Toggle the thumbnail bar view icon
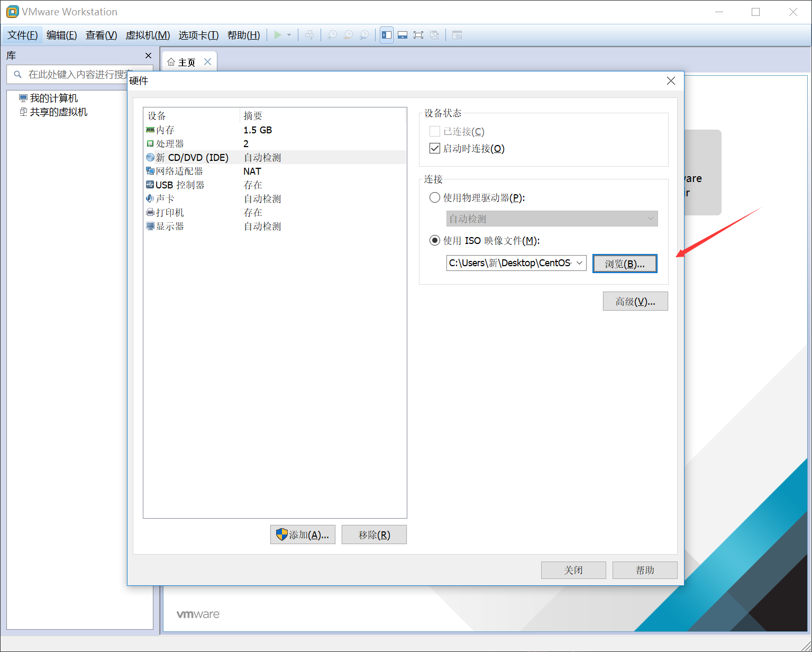Screen dimensions: 812x652 403,35
